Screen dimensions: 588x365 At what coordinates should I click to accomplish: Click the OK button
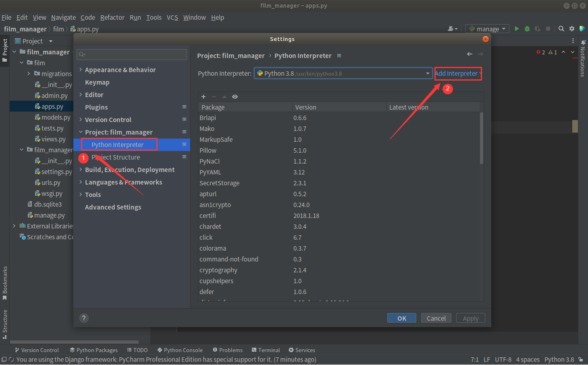click(x=402, y=318)
